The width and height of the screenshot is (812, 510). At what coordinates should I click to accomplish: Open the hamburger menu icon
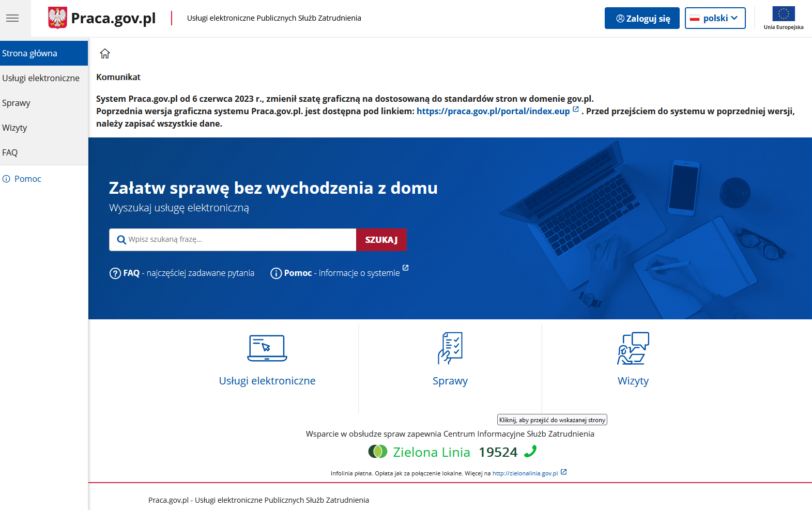tap(12, 18)
